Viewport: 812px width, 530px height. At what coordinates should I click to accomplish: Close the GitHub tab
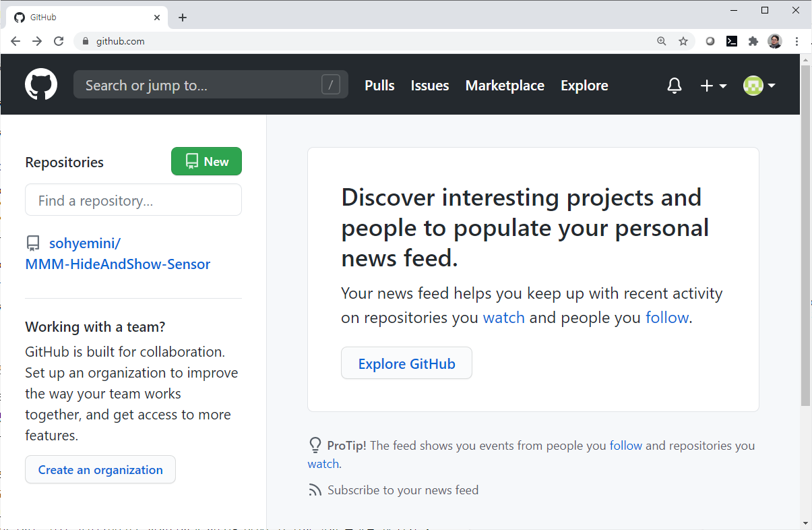click(157, 18)
